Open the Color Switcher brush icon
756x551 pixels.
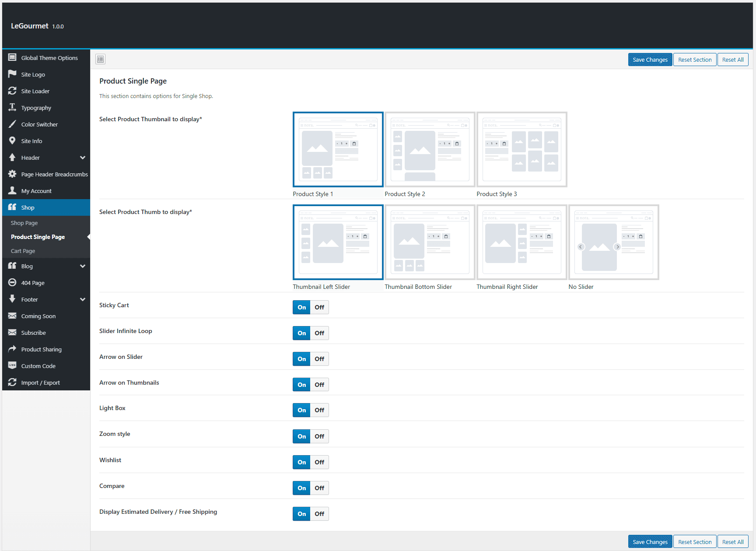click(x=12, y=124)
